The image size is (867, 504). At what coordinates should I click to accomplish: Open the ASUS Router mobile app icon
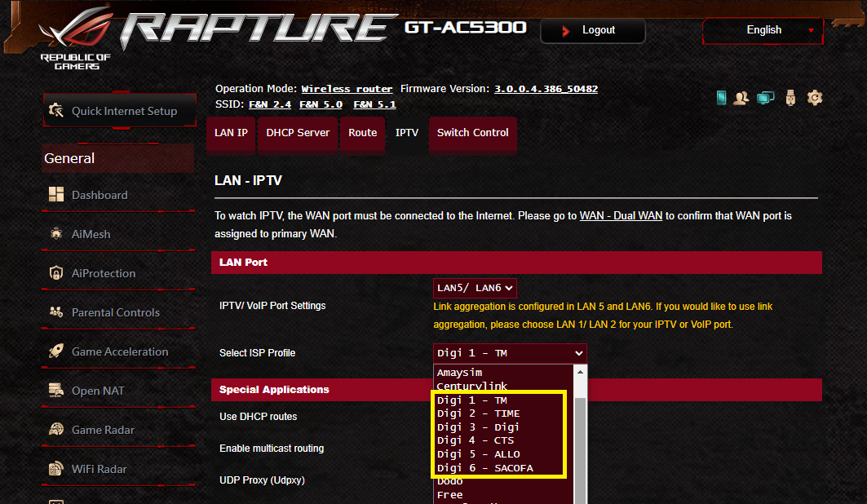click(x=721, y=98)
